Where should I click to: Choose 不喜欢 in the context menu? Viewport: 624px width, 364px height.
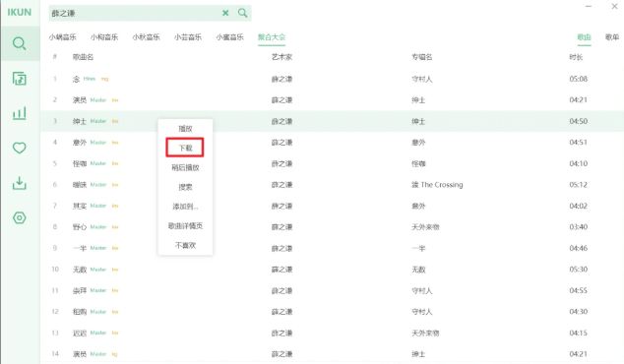point(185,245)
